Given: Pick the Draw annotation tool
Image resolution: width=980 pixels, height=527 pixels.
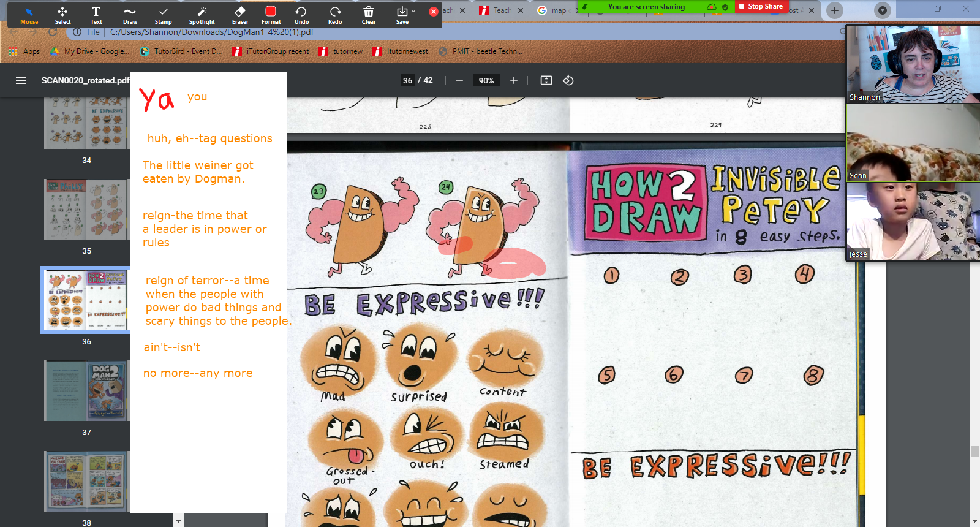Looking at the screenshot, I should tap(130, 15).
